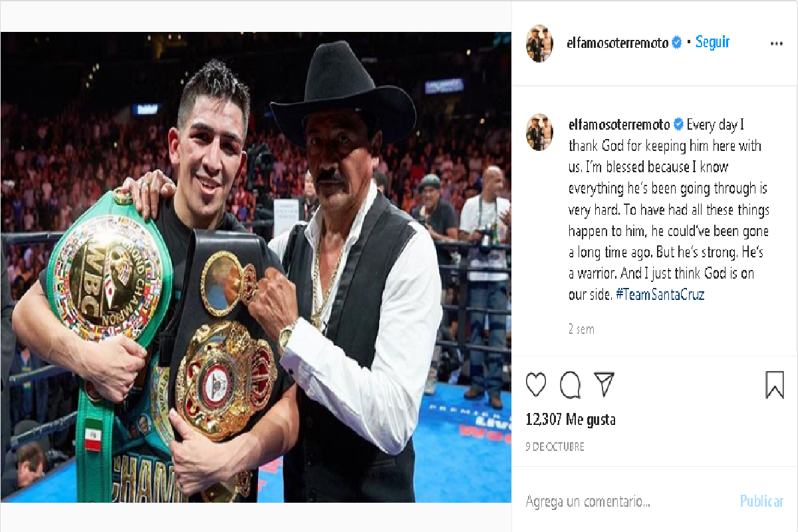
Task: Click the boxing photo of the post
Action: 256,267
